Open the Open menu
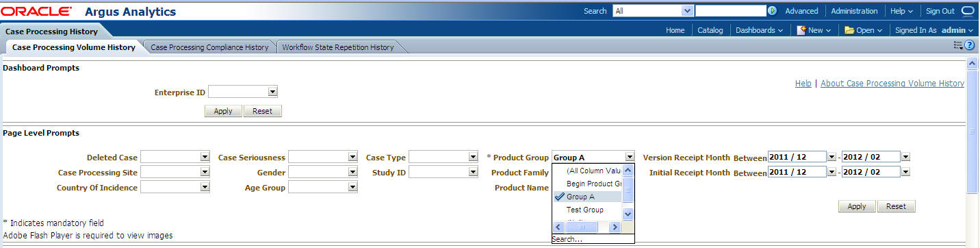The height and width of the screenshot is (248, 980). [864, 30]
